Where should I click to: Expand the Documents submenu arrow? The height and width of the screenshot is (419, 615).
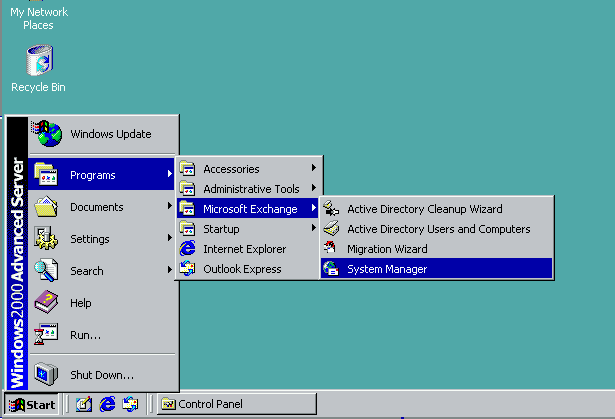pos(169,206)
